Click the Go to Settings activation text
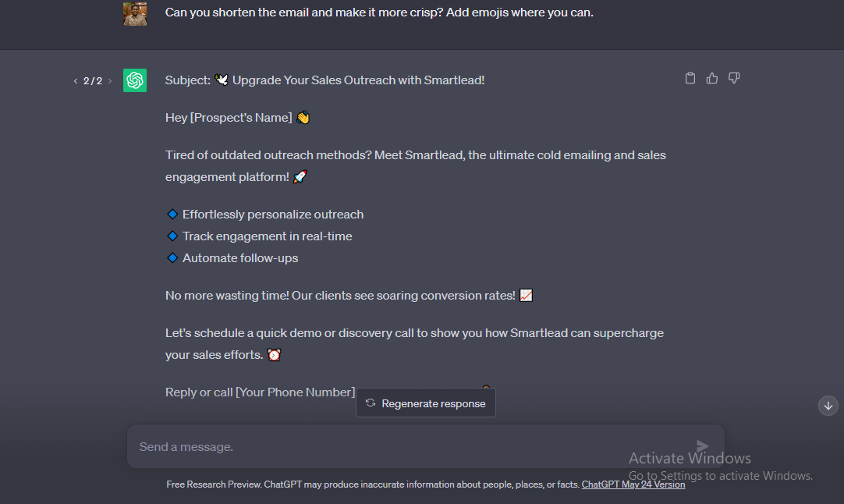Viewport: 844px width, 504px height. [720, 475]
